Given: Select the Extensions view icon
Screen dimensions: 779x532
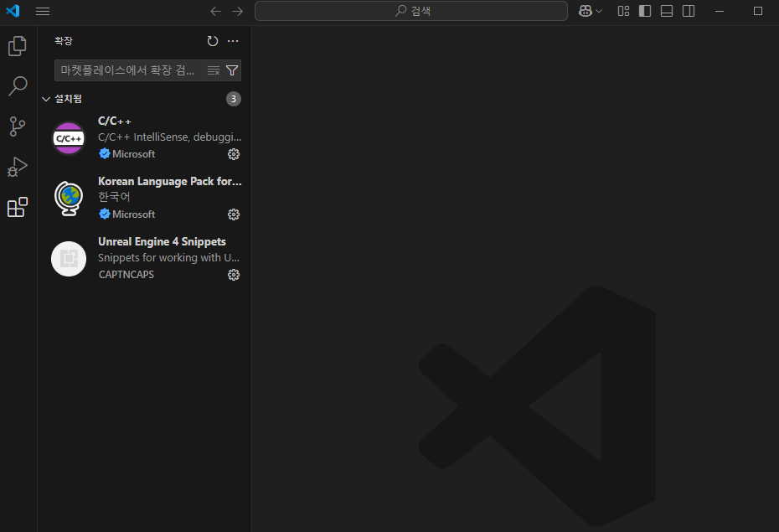Looking at the screenshot, I should pyautogui.click(x=18, y=207).
